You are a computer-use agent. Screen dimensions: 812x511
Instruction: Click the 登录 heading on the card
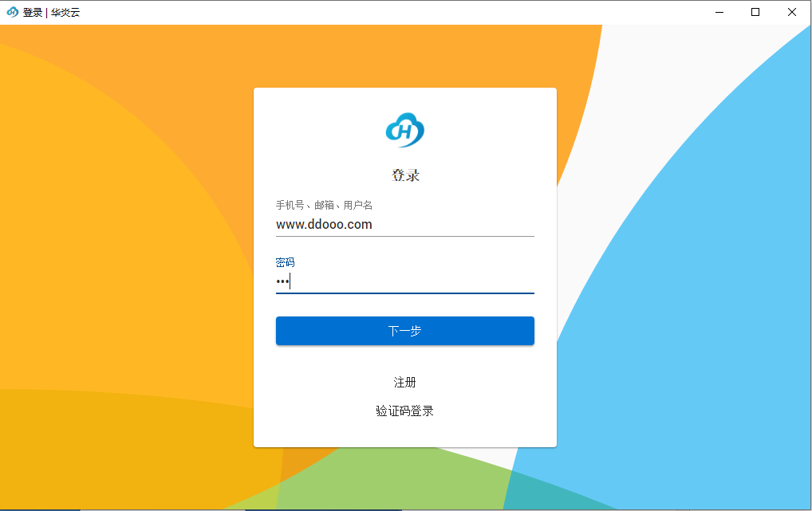point(404,175)
